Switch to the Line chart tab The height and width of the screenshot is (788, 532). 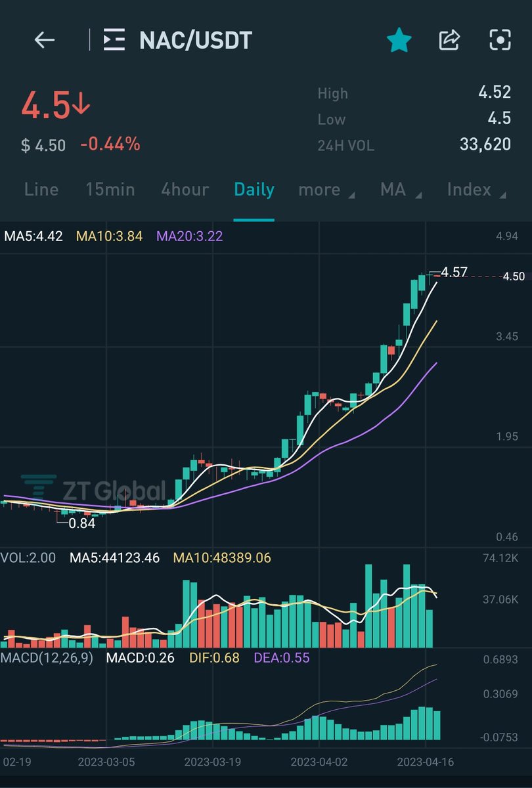(41, 190)
